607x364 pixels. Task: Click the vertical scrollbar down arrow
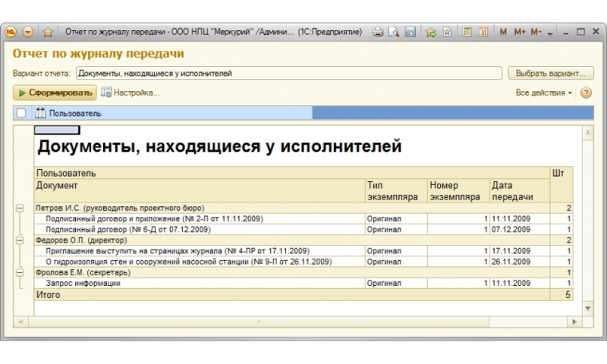[x=587, y=308]
